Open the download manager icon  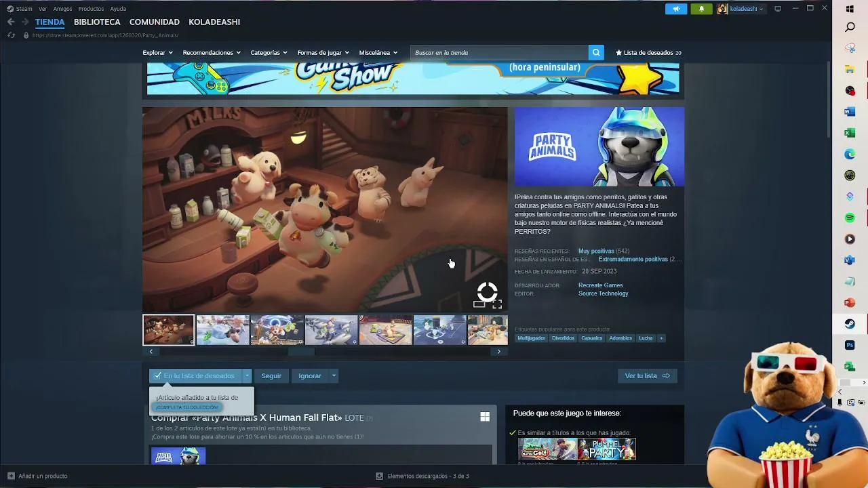(x=379, y=476)
